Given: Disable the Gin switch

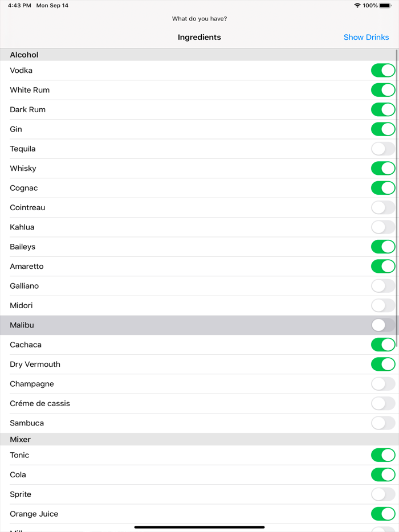Looking at the screenshot, I should pyautogui.click(x=383, y=129).
